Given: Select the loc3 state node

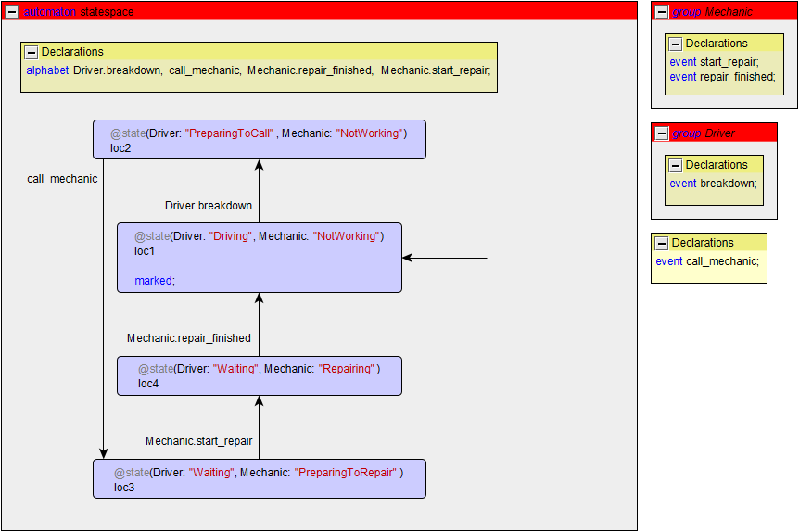Looking at the screenshot, I should coord(259,479).
